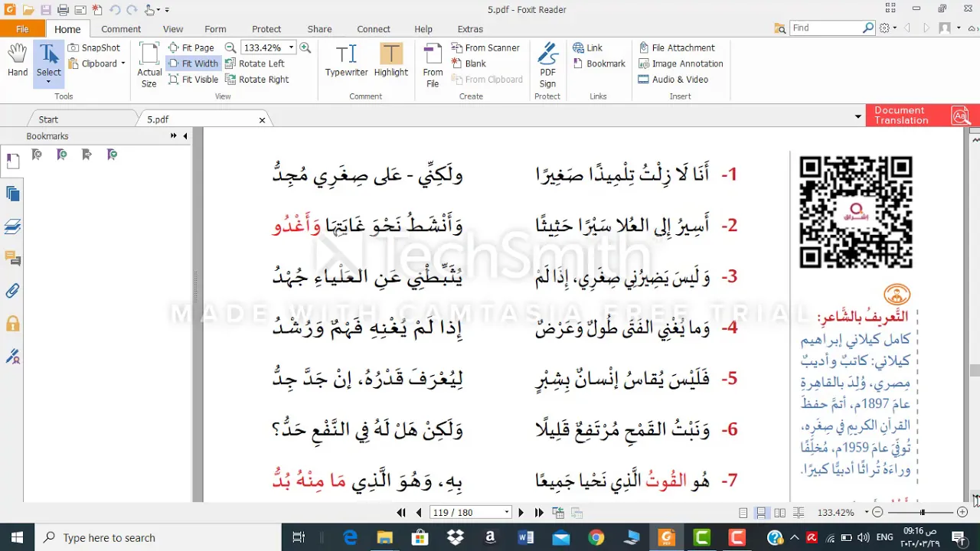Zoom out using the ribbon magnifier
The image size is (980, 551).
click(x=230, y=47)
